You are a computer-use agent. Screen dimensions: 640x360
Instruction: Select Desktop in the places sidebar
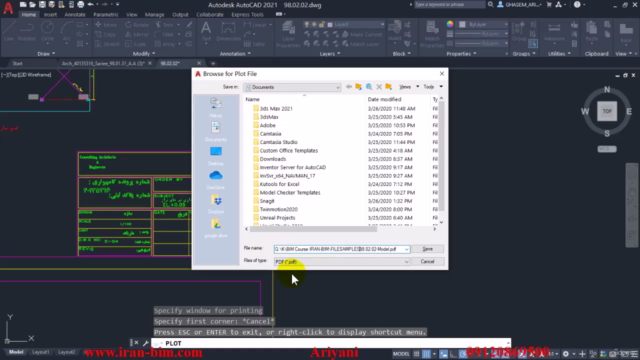coord(216,156)
